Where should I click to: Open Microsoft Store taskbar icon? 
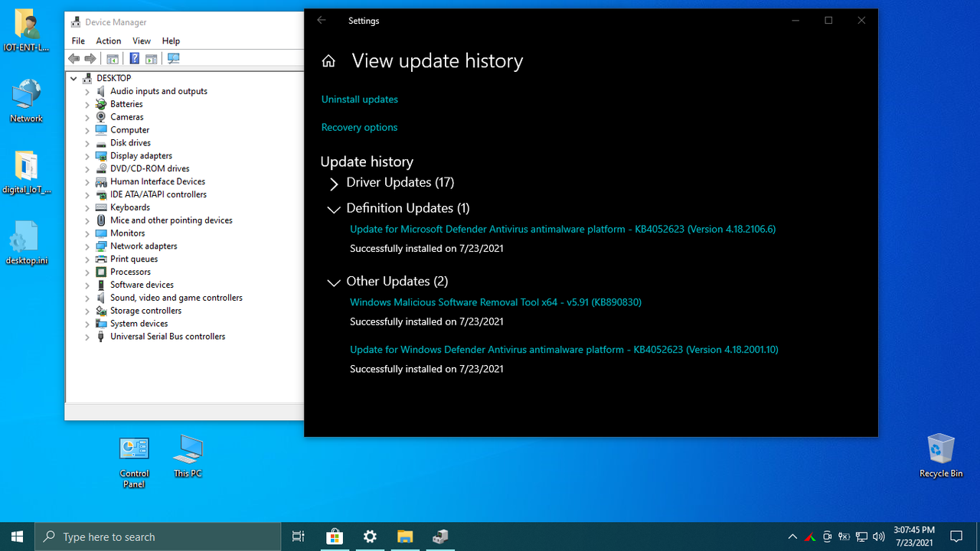click(335, 536)
